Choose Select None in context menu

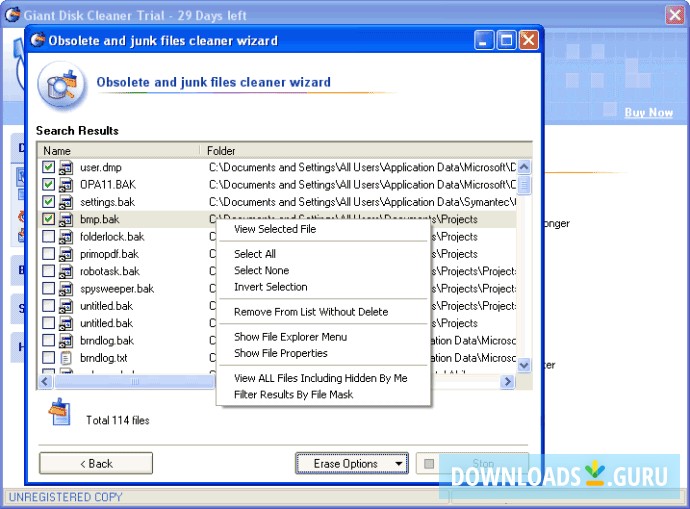323,271
